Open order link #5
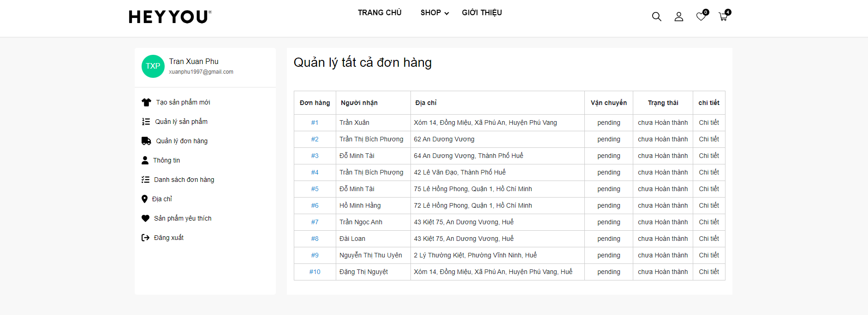Viewport: 868px width, 315px height. 315,189
